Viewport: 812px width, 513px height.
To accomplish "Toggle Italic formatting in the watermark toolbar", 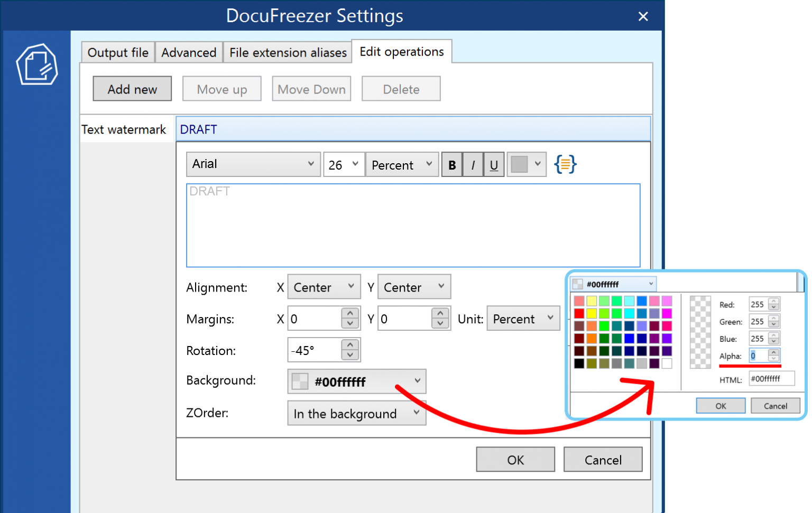I will click(x=473, y=164).
